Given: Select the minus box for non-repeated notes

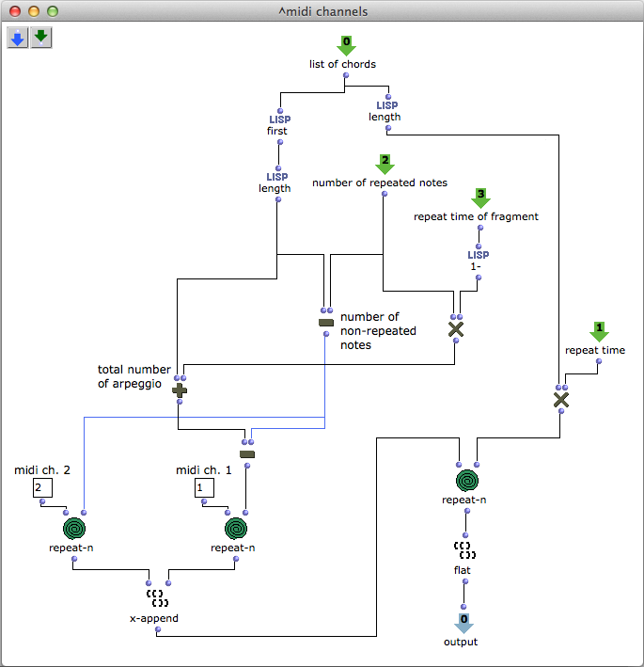Looking at the screenshot, I should [x=325, y=322].
